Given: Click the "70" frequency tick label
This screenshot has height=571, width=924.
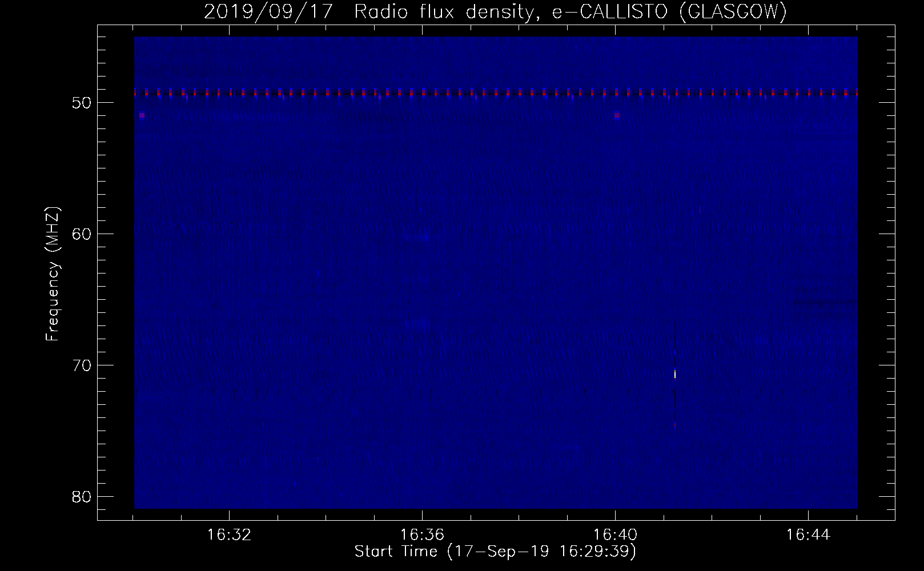Looking at the screenshot, I should coord(81,365).
